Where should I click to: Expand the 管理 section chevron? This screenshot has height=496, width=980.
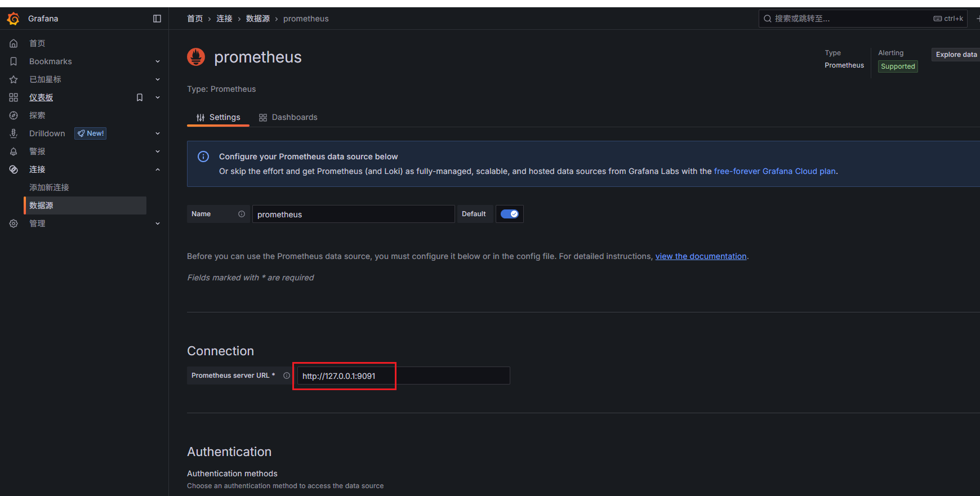158,224
